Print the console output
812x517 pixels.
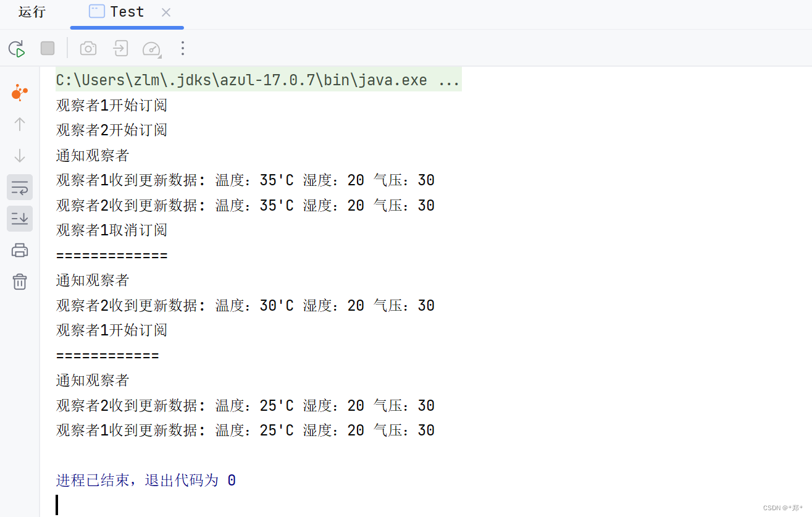(20, 250)
